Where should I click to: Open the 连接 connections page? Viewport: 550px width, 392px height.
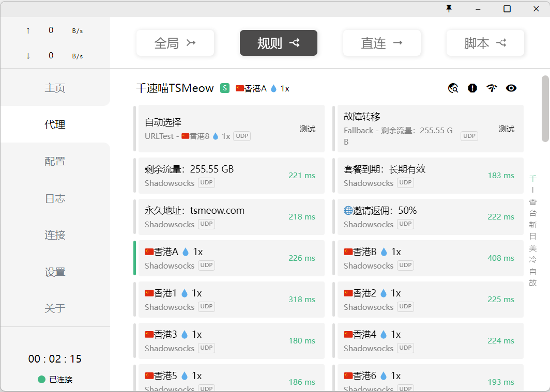click(55, 235)
